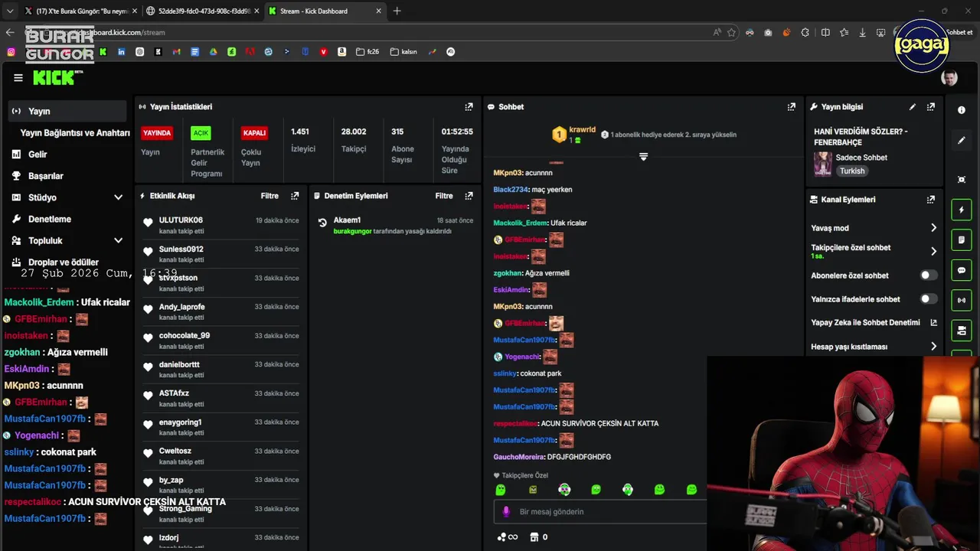Viewport: 980px width, 551px height.
Task: Open the Instagram bookmark in bookmarks bar
Action: click(x=11, y=52)
